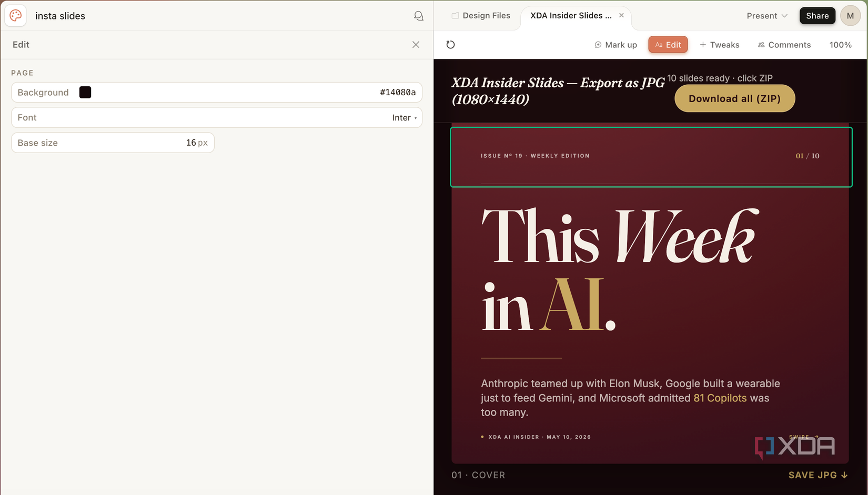
Task: Edit the #14080a hex value
Action: [x=398, y=93]
